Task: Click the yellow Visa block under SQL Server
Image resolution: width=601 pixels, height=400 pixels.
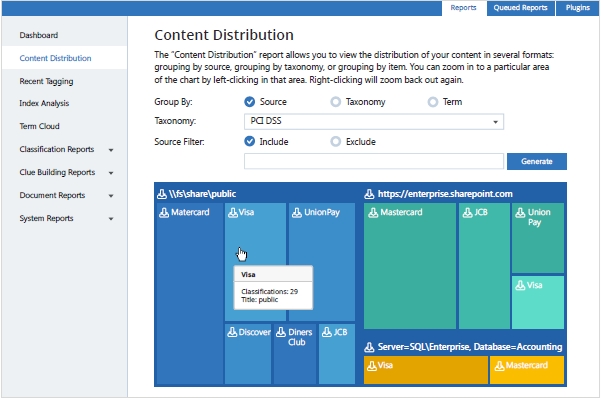Action: click(x=425, y=370)
